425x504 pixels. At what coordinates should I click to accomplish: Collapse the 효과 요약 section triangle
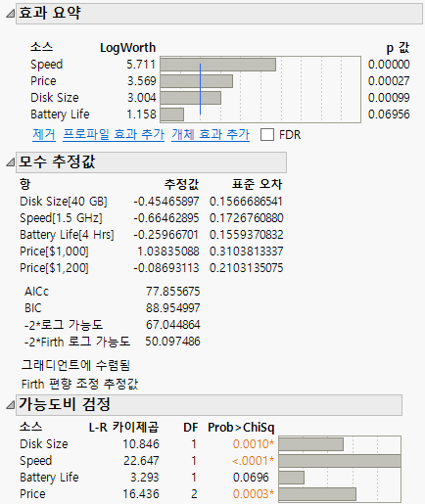tap(10, 14)
